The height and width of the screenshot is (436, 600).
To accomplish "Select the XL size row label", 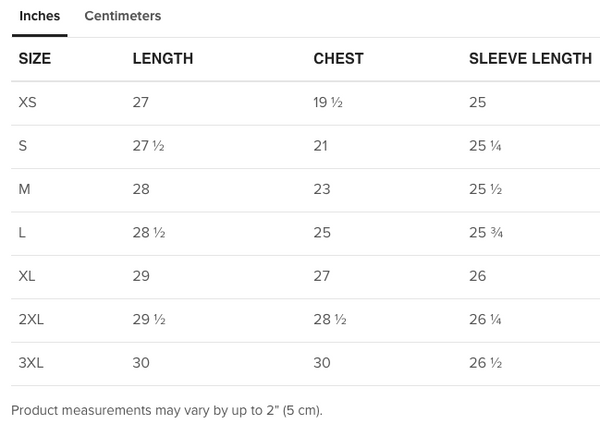I will (x=27, y=276).
